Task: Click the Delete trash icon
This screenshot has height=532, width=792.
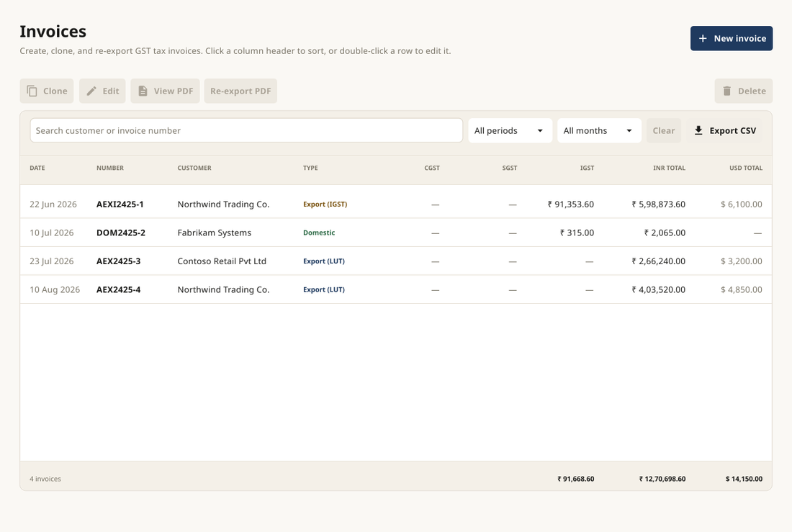Action: point(727,91)
